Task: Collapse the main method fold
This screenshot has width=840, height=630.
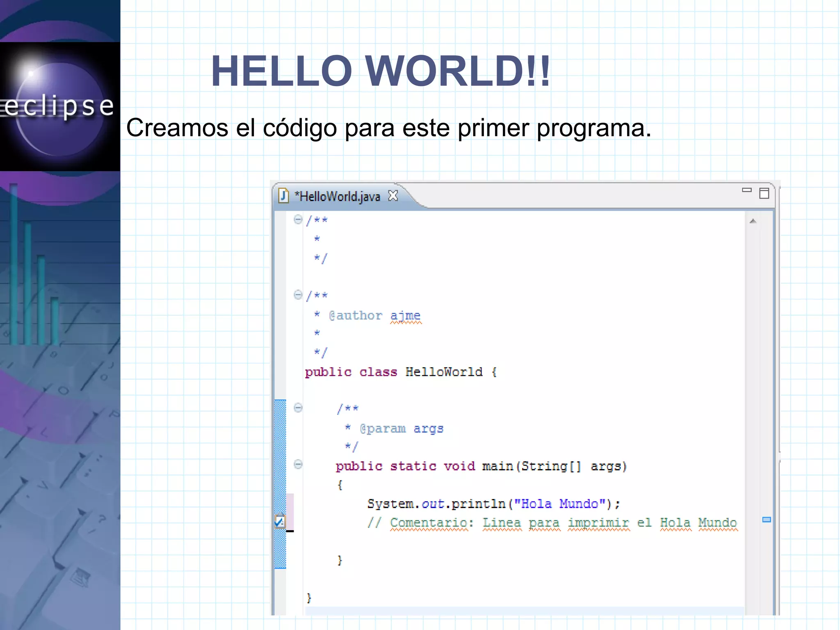Action: click(298, 464)
